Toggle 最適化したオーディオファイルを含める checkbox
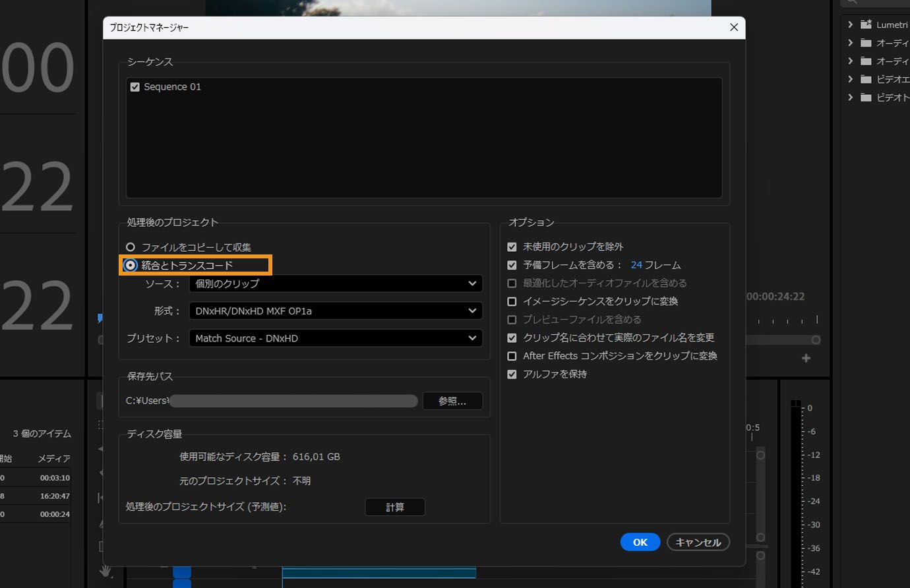The height and width of the screenshot is (588, 910). tap(512, 283)
